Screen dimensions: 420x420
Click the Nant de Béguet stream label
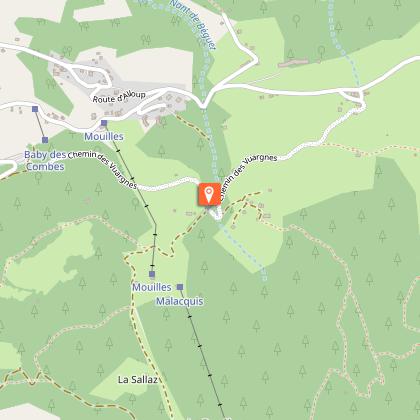coord(193,24)
